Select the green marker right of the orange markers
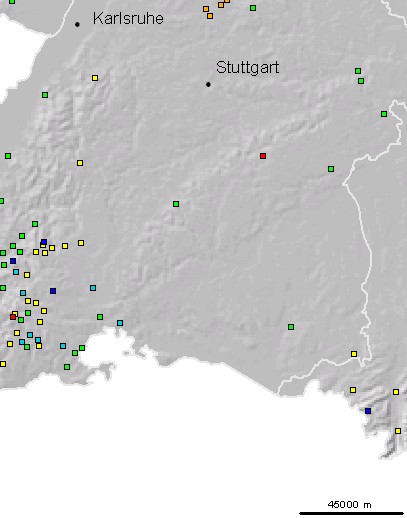The height and width of the screenshot is (518, 407). [x=253, y=8]
